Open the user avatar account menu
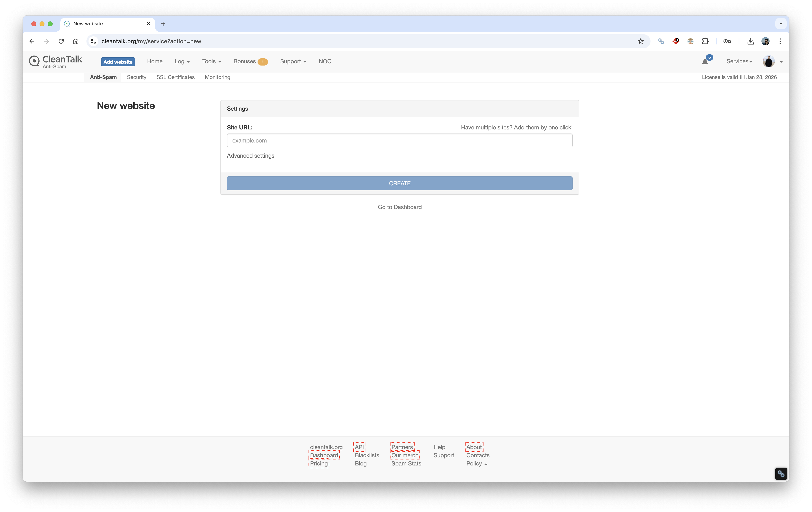812x512 pixels. point(769,61)
